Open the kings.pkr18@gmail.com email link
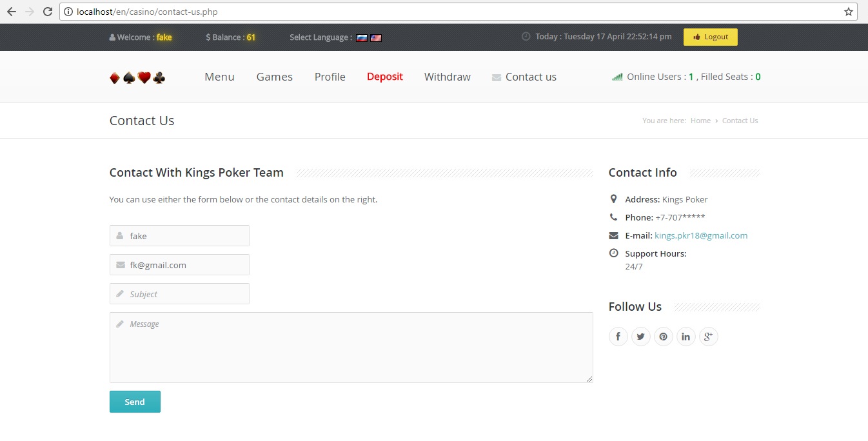Image resolution: width=868 pixels, height=441 pixels. click(701, 235)
